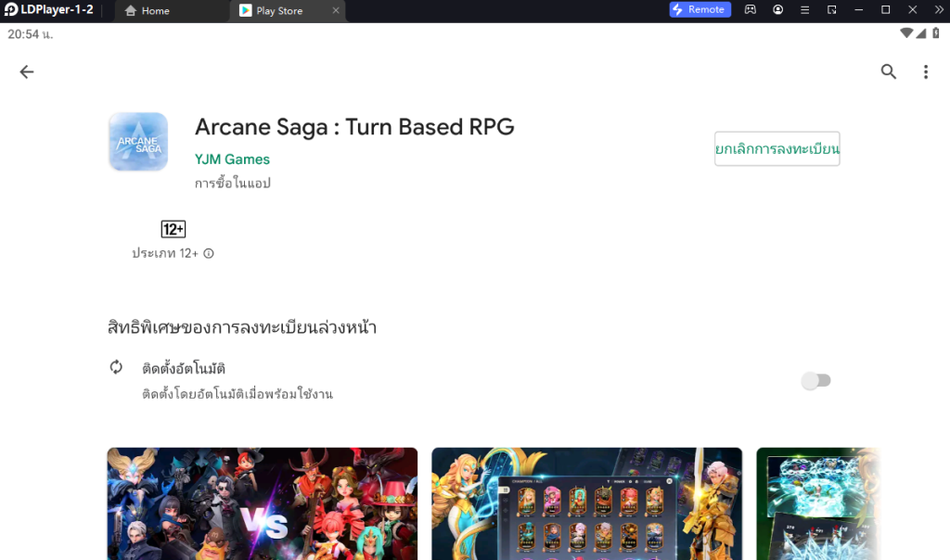Open LDPlayer gamepad keyboard mapping icon
The width and height of the screenshot is (950, 560).
click(750, 9)
